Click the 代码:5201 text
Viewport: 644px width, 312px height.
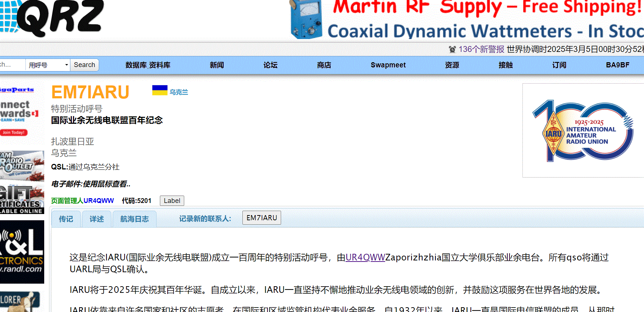137,201
